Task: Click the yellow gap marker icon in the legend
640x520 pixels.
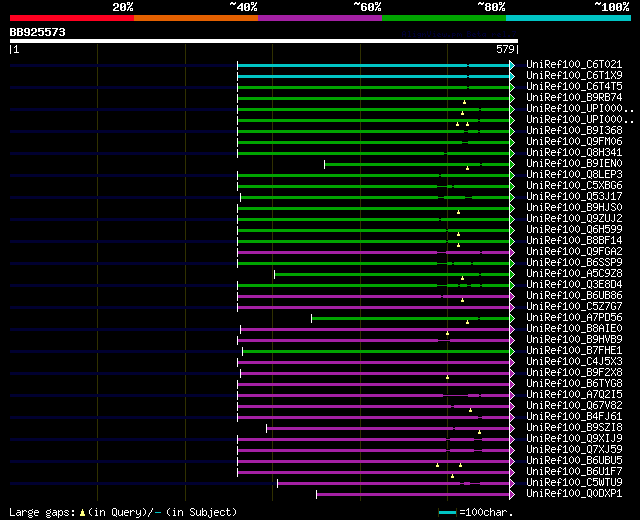Action: tap(82, 513)
